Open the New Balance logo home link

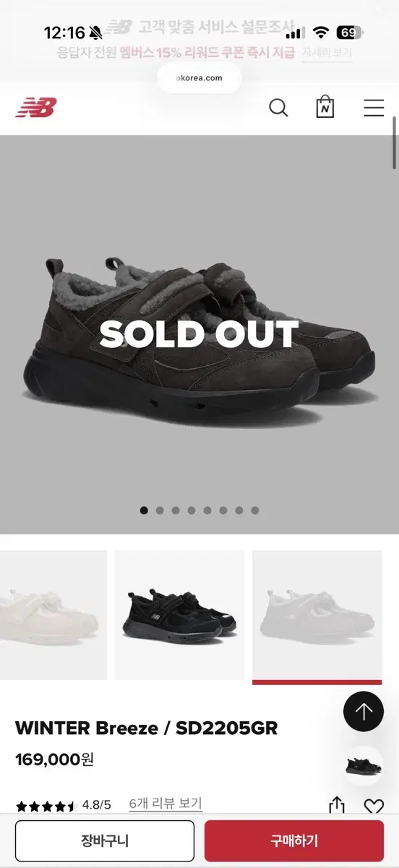click(x=35, y=109)
